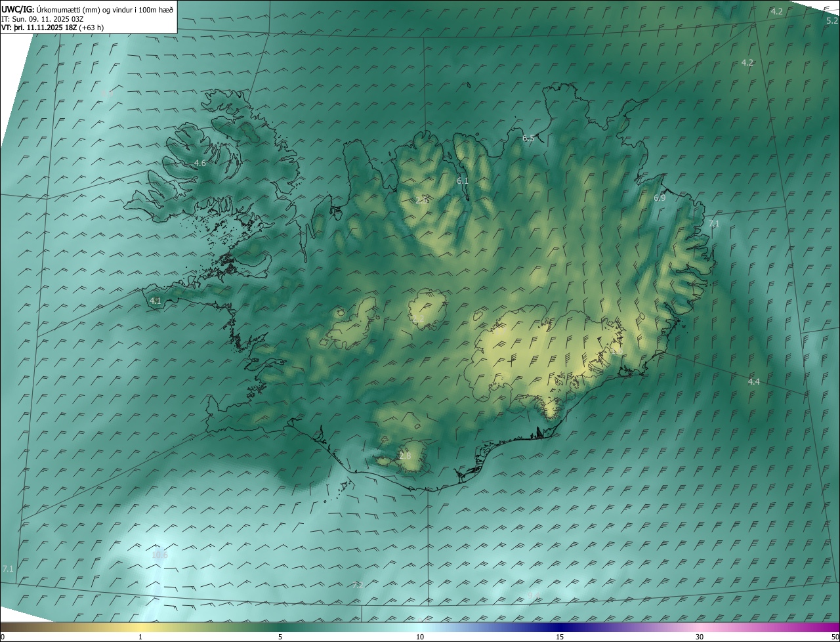Click the 6.5 value on the north coast

pos(528,139)
